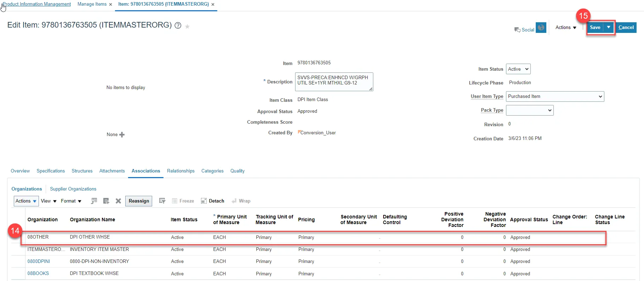This screenshot has height=281, width=644.
Task: Open the 08BOOKS organization link
Action: [x=38, y=274]
